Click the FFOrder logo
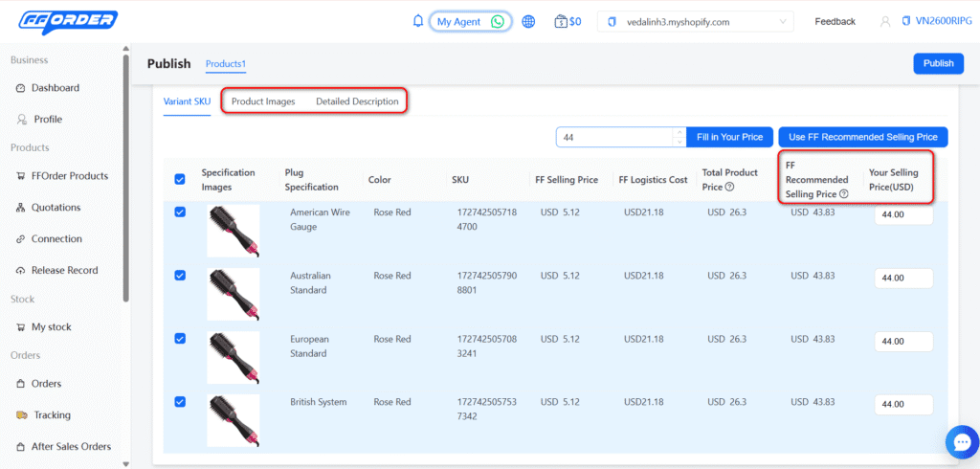The width and height of the screenshot is (980, 469). coord(68,23)
